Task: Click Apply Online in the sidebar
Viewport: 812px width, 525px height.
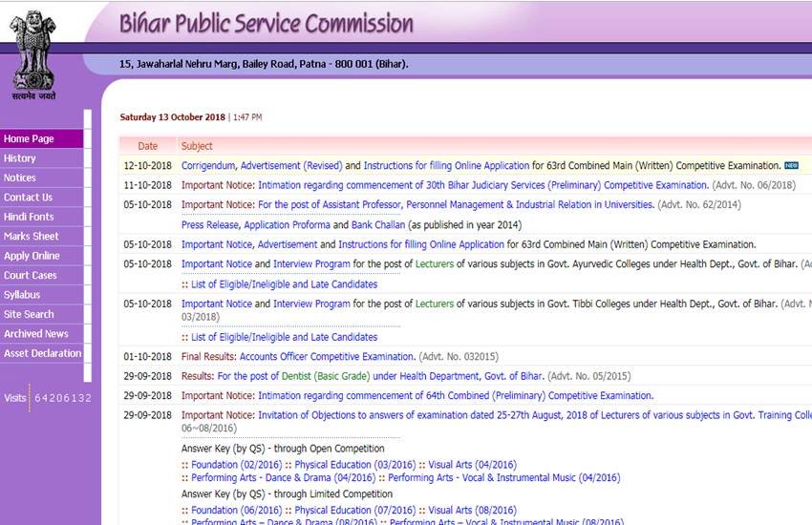Action: (x=32, y=256)
